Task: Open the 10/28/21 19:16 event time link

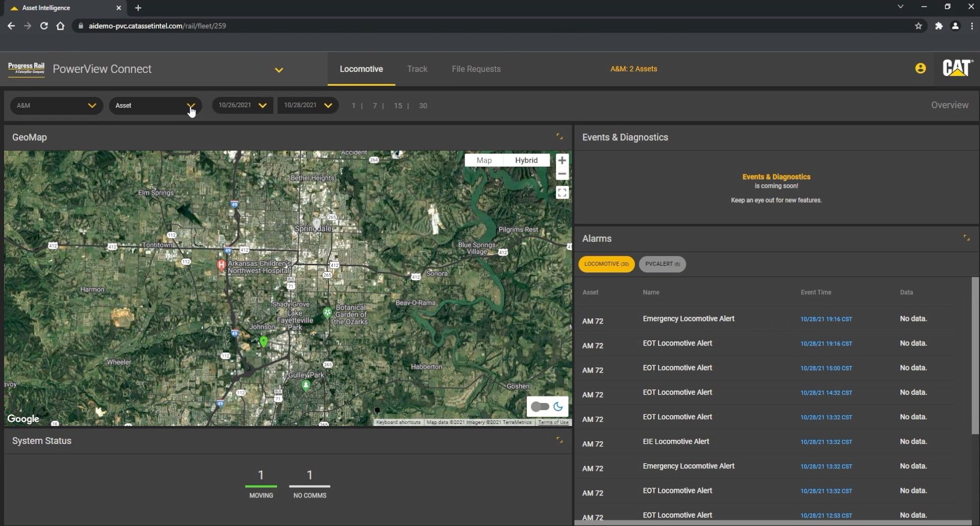Action: 826,319
